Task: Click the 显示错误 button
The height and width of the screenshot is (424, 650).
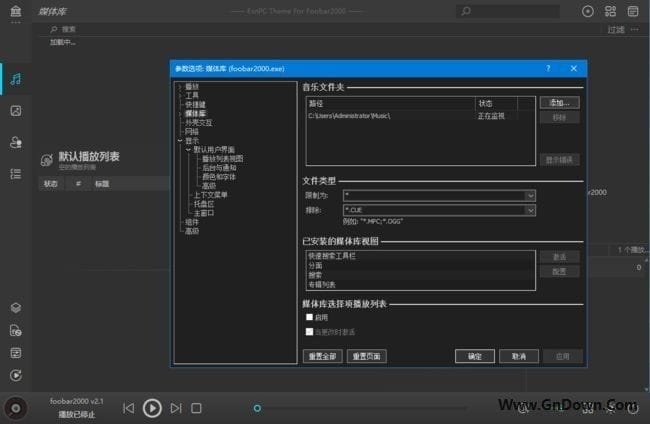Action: (559, 160)
